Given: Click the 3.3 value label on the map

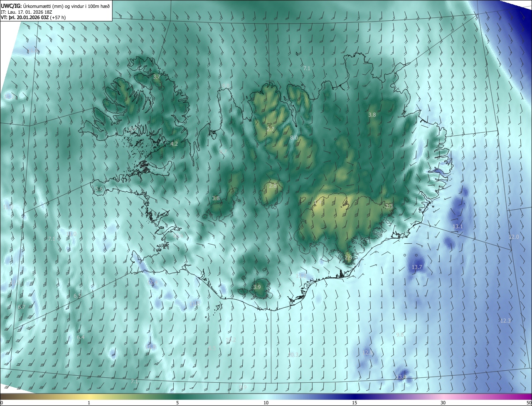Looking at the screenshot, I should [389, 206].
